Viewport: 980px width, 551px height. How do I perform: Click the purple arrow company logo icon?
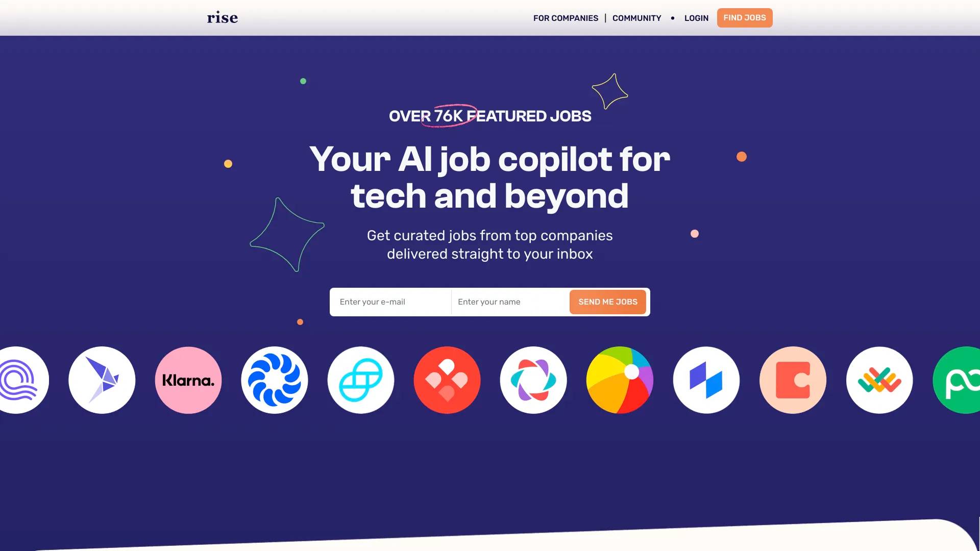click(x=101, y=380)
